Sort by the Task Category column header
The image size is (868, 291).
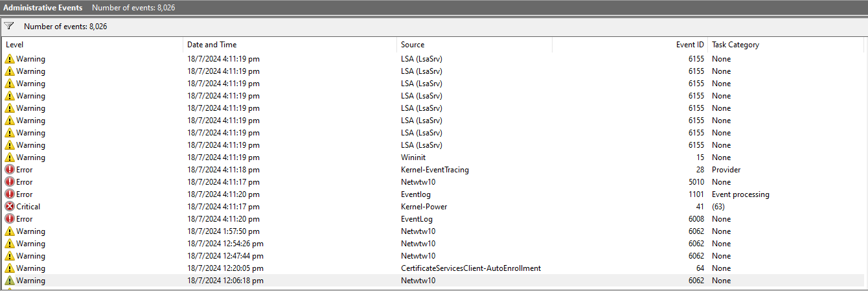786,45
